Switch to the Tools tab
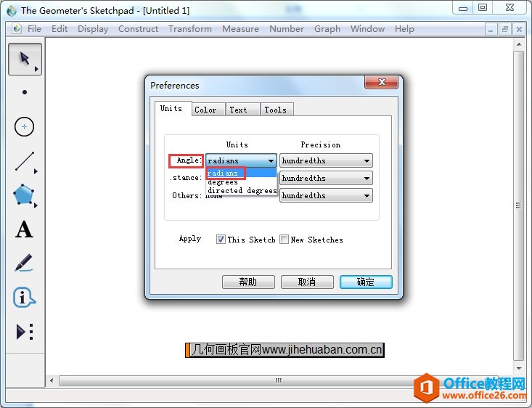Viewport: 532px width, 408px height. 276,110
